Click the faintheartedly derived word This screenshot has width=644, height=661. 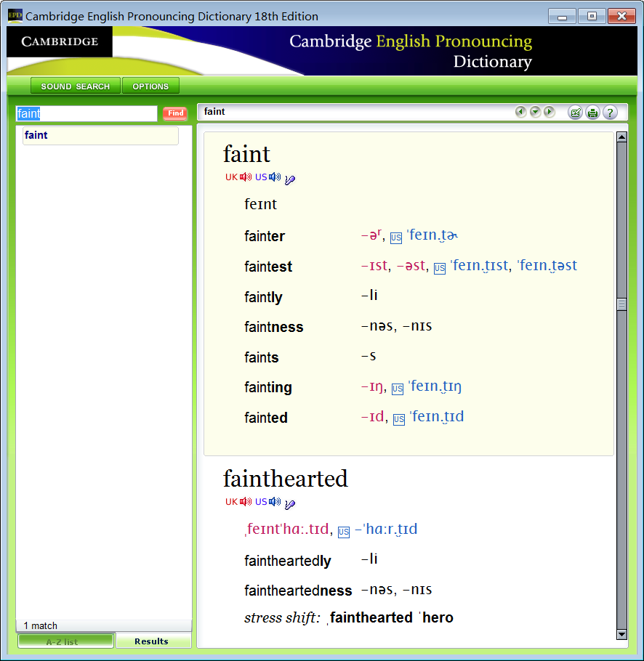point(288,561)
